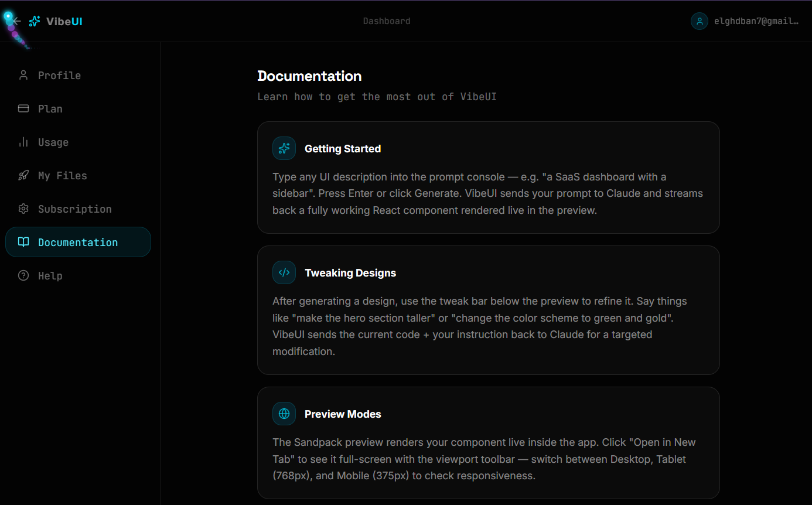Click the 'Learn how to get the most' subtitle
The height and width of the screenshot is (505, 812).
pyautogui.click(x=377, y=97)
